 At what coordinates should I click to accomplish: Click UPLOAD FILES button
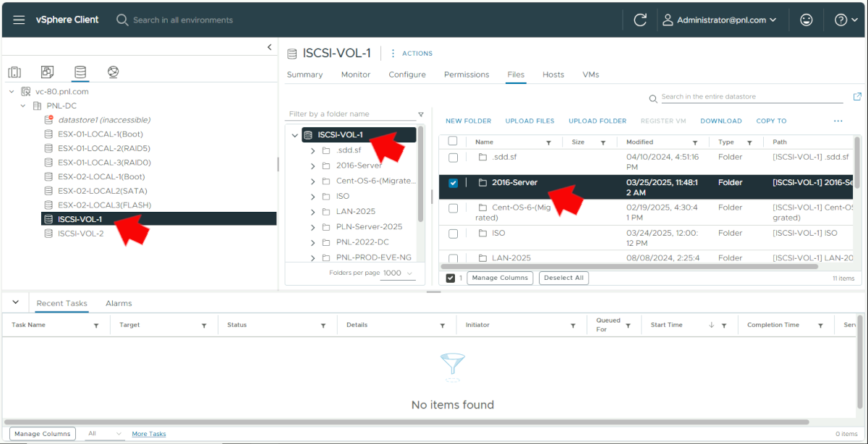tap(530, 121)
